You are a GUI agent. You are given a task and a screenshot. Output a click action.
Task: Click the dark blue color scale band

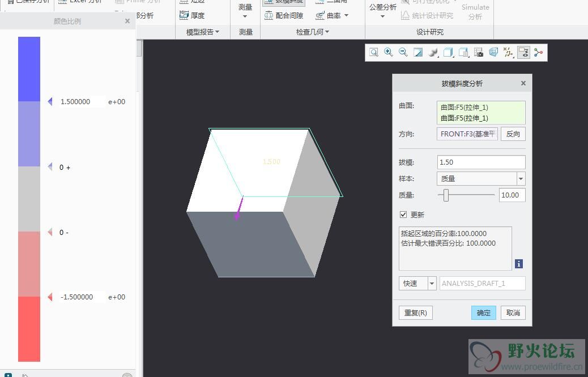29,69
